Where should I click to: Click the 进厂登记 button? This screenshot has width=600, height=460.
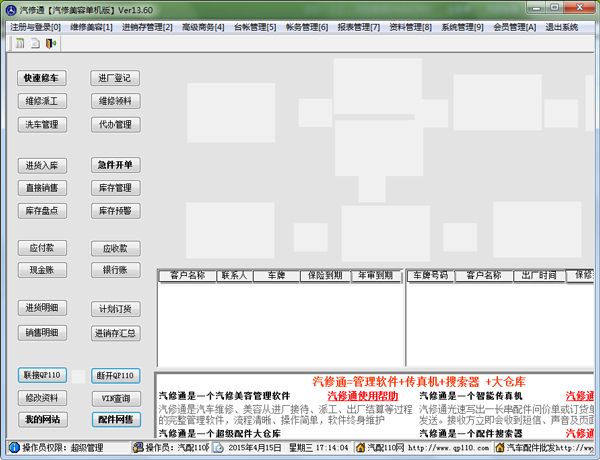(115, 78)
